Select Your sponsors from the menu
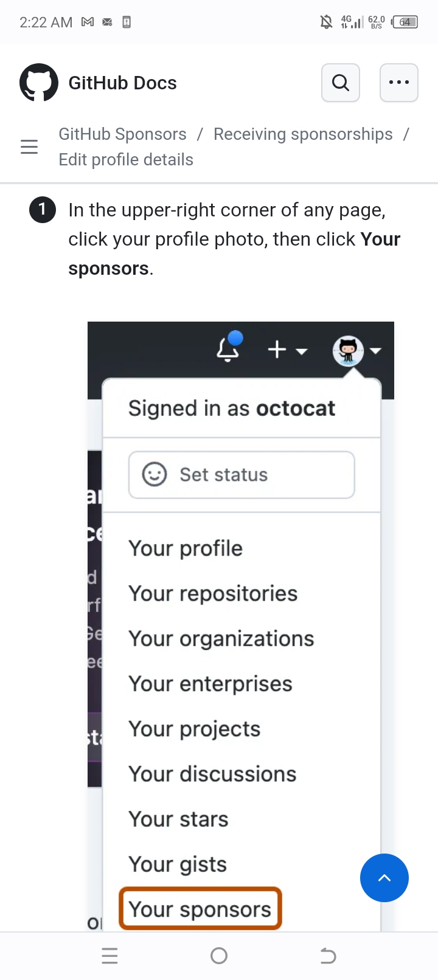This screenshot has height=980, width=438. [x=200, y=908]
